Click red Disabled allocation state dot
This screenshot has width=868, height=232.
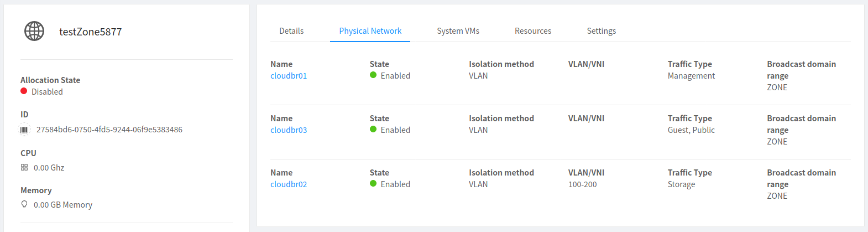[24, 91]
